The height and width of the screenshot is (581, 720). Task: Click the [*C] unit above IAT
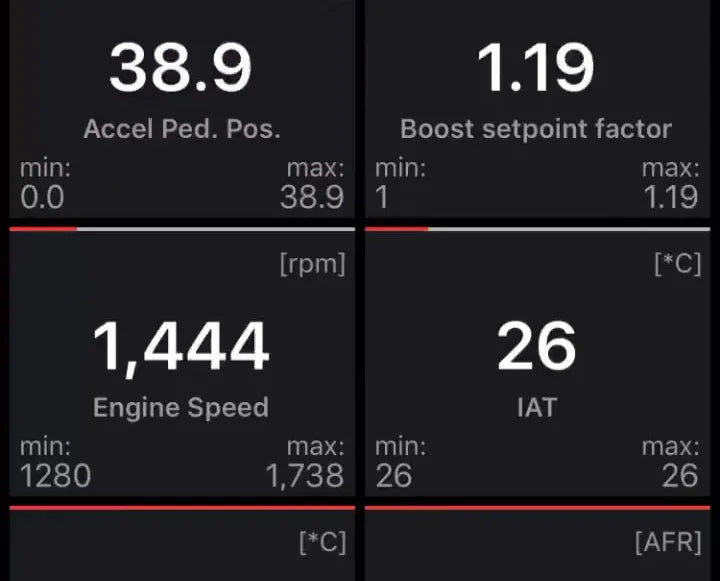click(677, 265)
